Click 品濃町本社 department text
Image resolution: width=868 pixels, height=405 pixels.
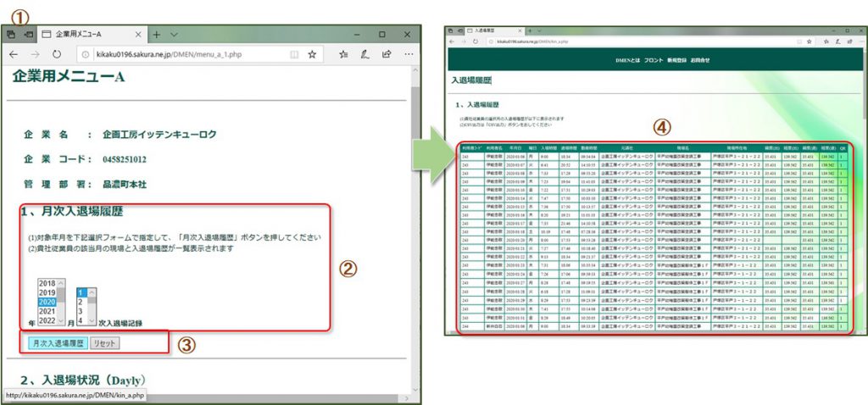click(125, 184)
